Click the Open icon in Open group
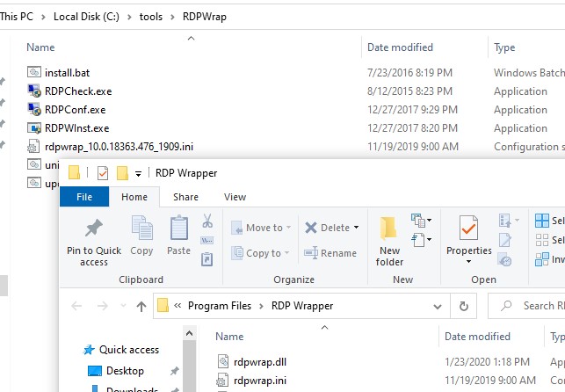Screen dimensions: 565x392 tap(504, 220)
